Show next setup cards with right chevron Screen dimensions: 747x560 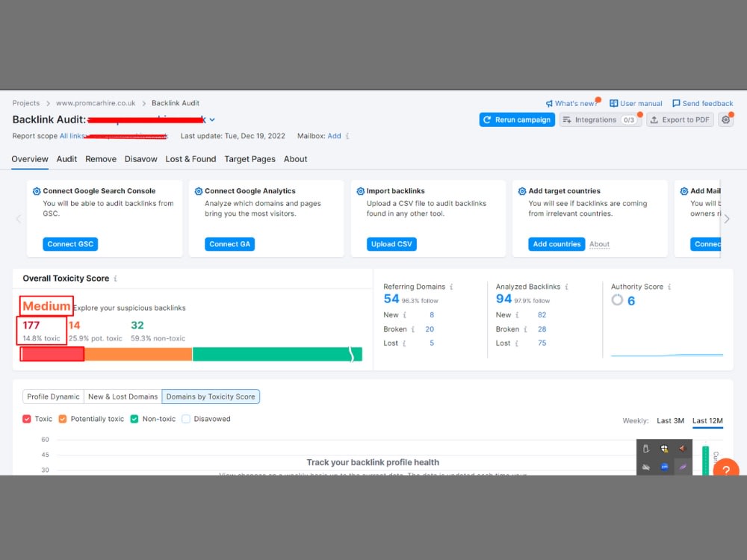point(727,219)
